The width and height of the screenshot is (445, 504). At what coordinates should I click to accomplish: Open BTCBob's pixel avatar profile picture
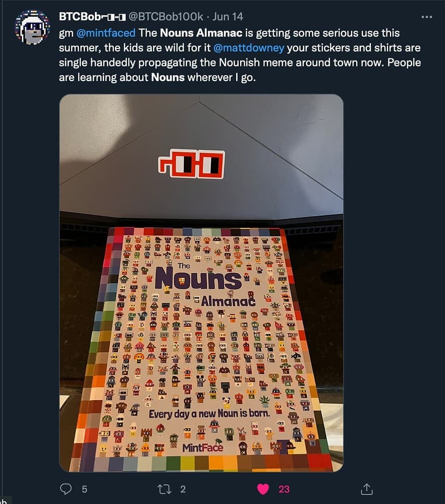pyautogui.click(x=32, y=27)
